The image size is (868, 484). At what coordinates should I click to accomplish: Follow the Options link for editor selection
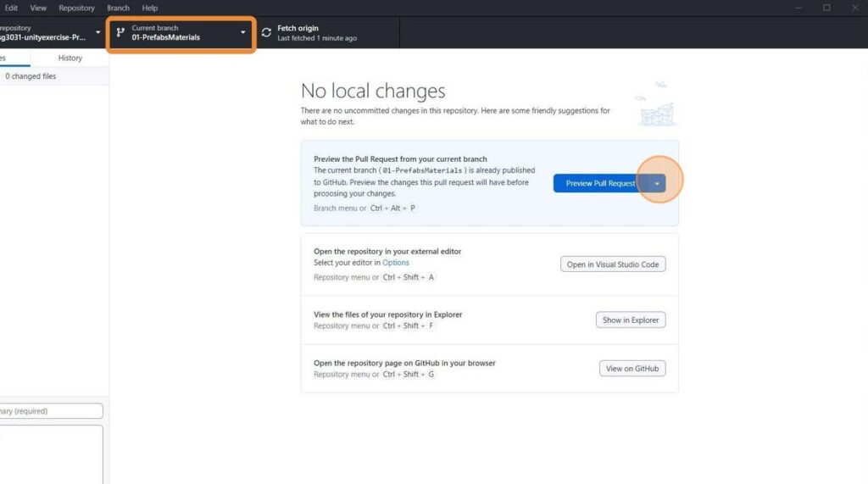(395, 263)
